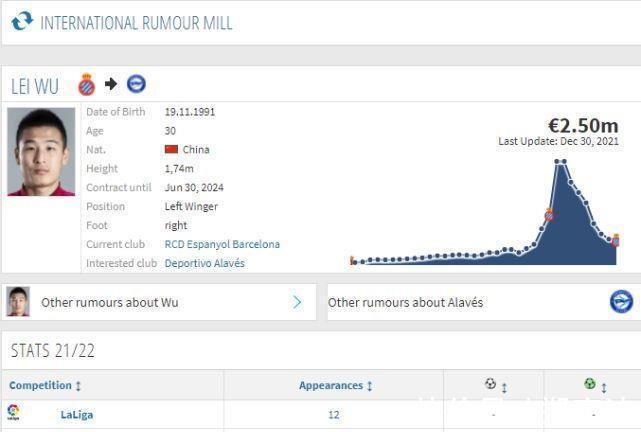Click Last Update: Dec 30, 2021 text
641x432 pixels.
coord(558,141)
